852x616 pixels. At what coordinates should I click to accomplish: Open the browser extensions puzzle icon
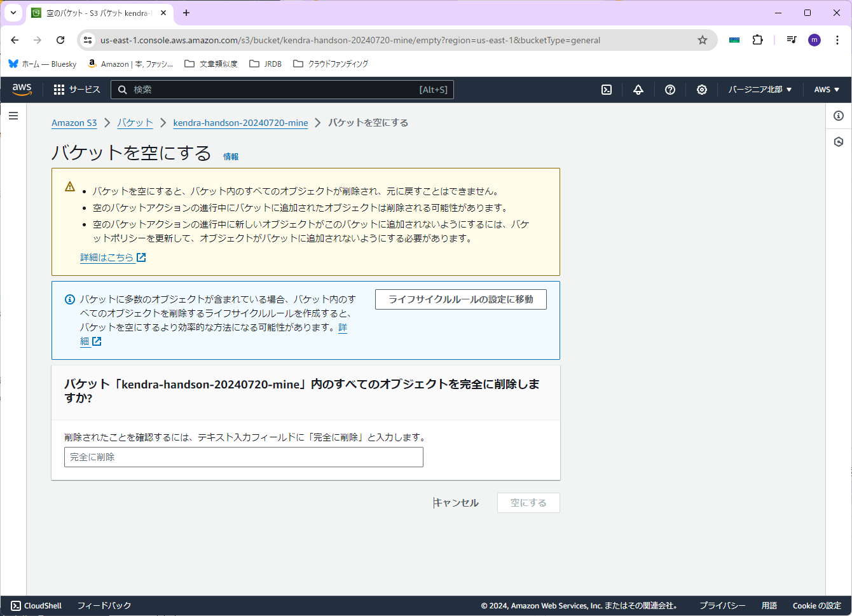(757, 40)
